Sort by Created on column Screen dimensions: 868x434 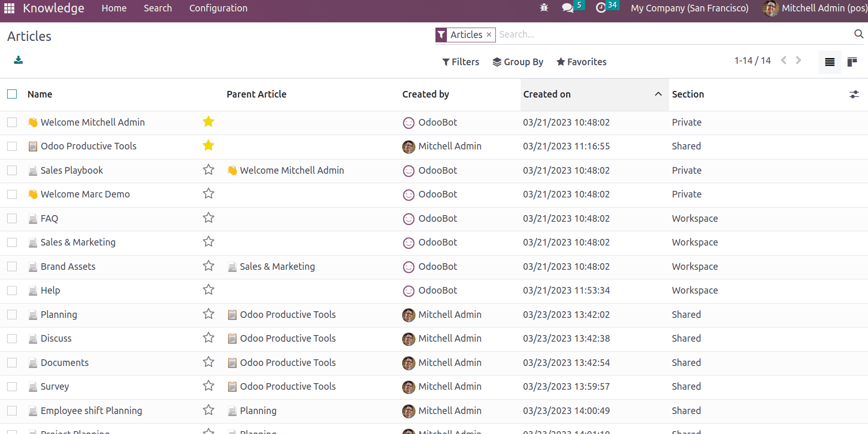(x=594, y=94)
